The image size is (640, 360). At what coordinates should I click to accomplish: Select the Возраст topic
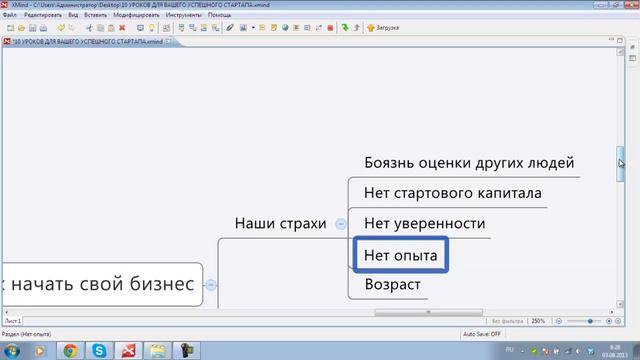tap(392, 284)
